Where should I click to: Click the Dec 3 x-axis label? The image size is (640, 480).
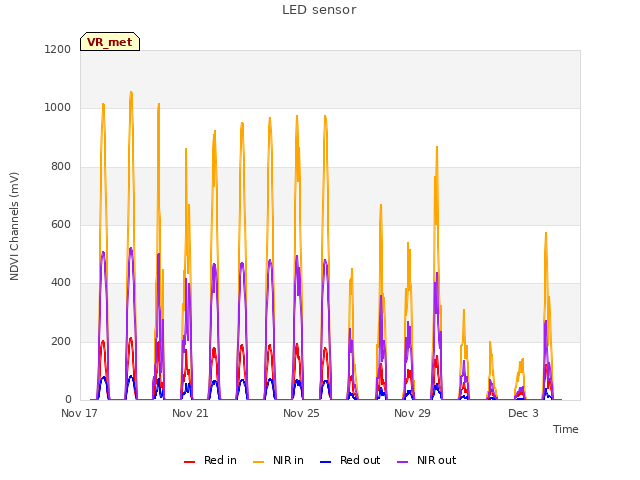click(x=523, y=413)
